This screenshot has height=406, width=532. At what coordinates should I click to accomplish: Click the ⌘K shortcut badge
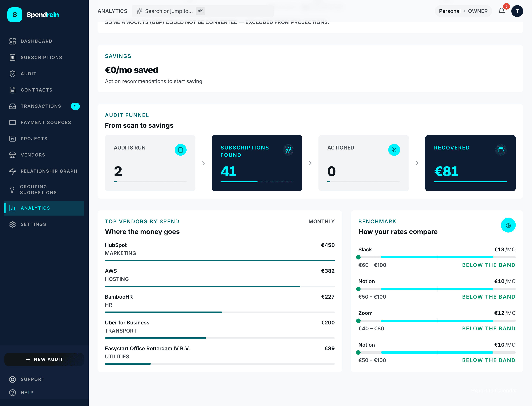[x=200, y=11]
